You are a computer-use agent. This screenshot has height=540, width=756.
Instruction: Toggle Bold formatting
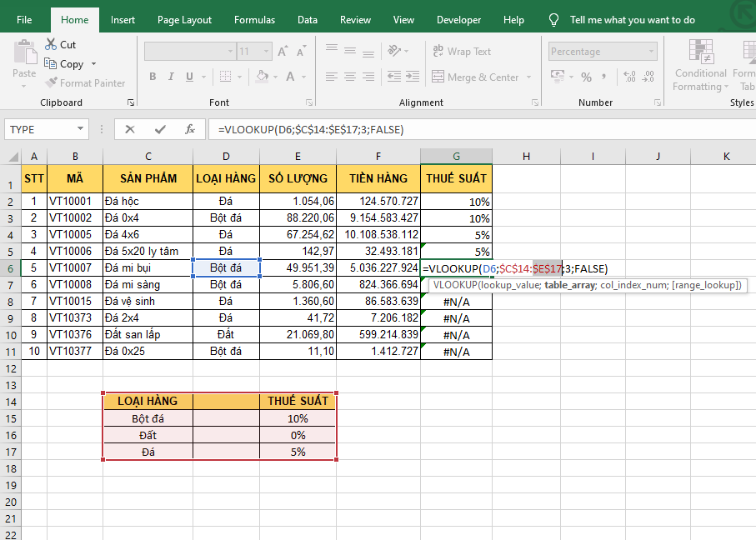[x=153, y=77]
